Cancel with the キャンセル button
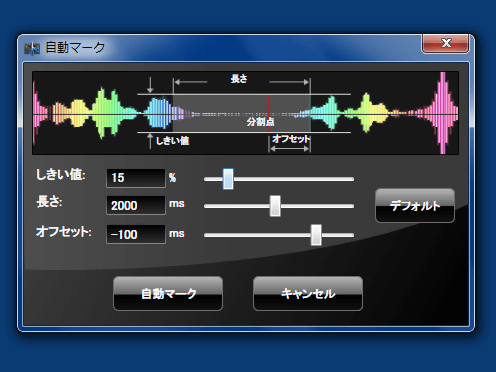Screen dimensions: 496x372 coord(308,294)
